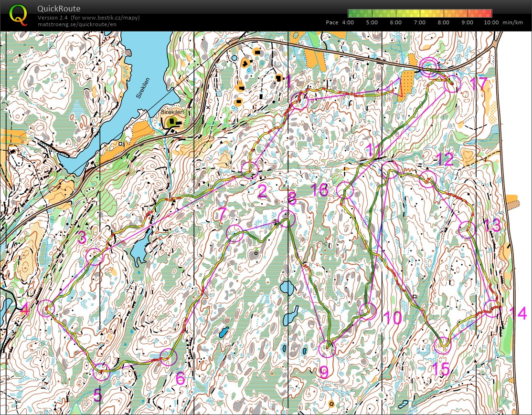The width and height of the screenshot is (532, 415).
Task: Choose the control circle for control 12
Action: (x=428, y=179)
